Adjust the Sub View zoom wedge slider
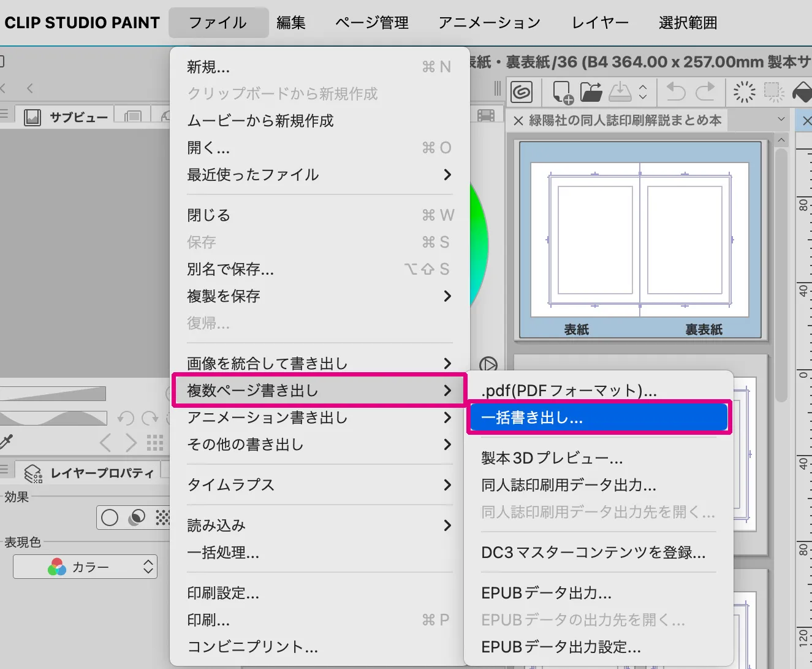The width and height of the screenshot is (812, 669). [53, 393]
